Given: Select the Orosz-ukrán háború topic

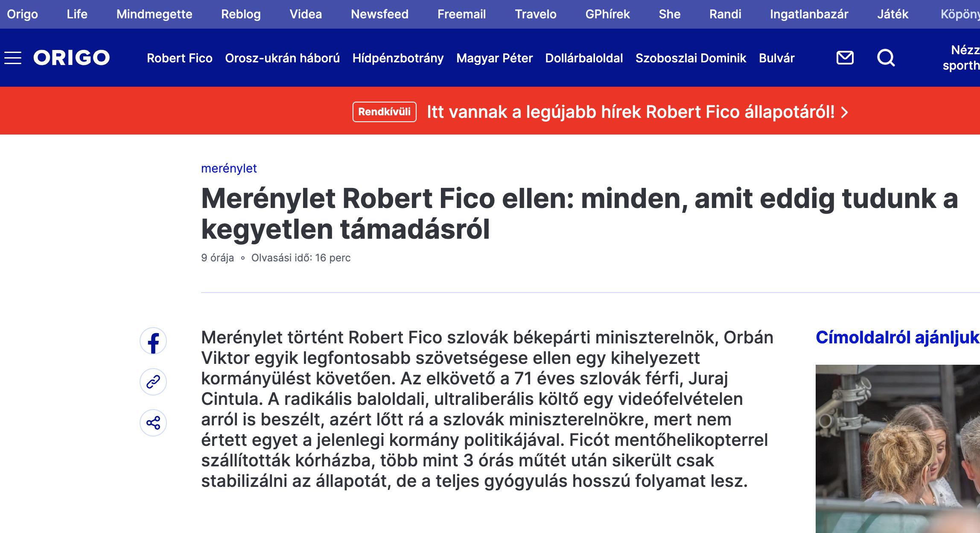Looking at the screenshot, I should (282, 58).
